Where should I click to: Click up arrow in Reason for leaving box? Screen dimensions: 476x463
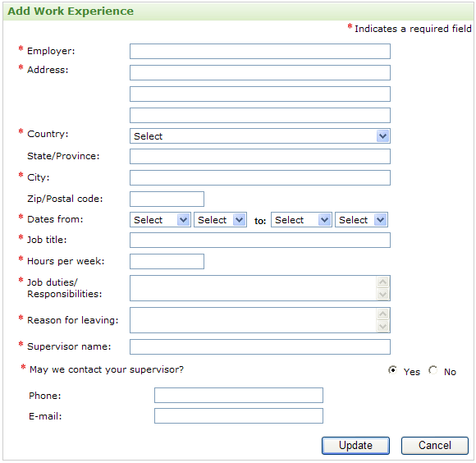pyautogui.click(x=382, y=314)
